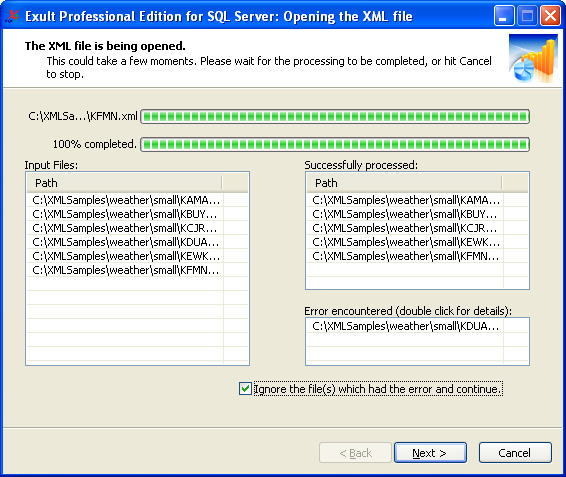
Task: Click the Next > button
Action: (430, 452)
